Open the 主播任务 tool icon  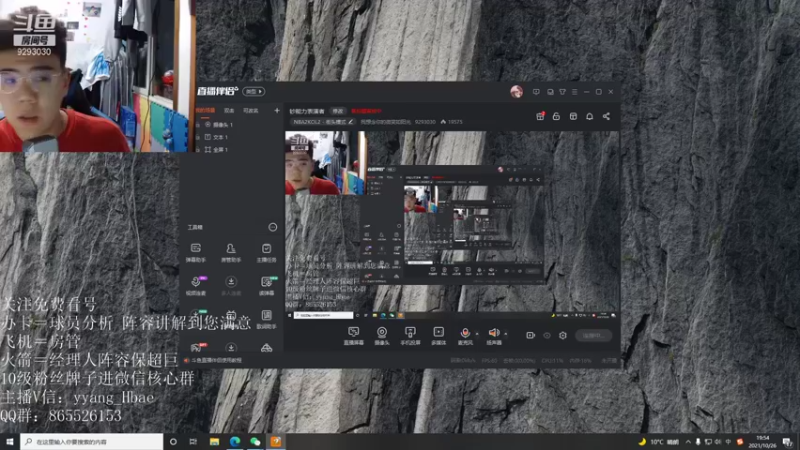pos(266,253)
